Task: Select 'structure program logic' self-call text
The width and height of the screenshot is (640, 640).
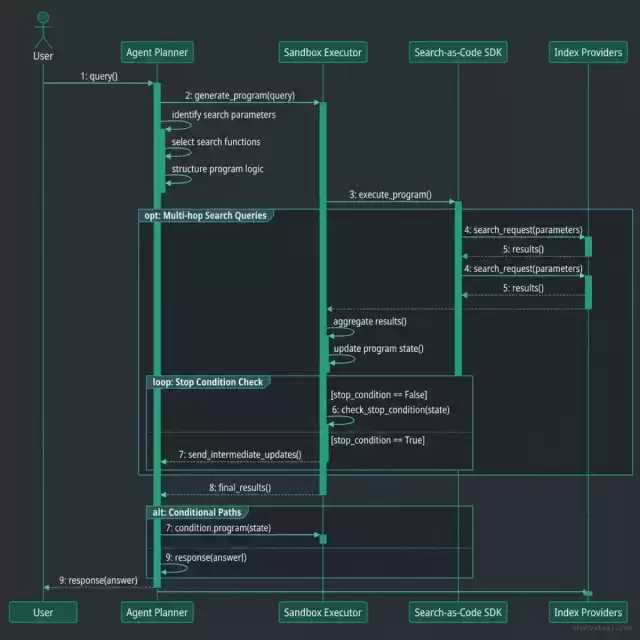Action: (x=218, y=169)
